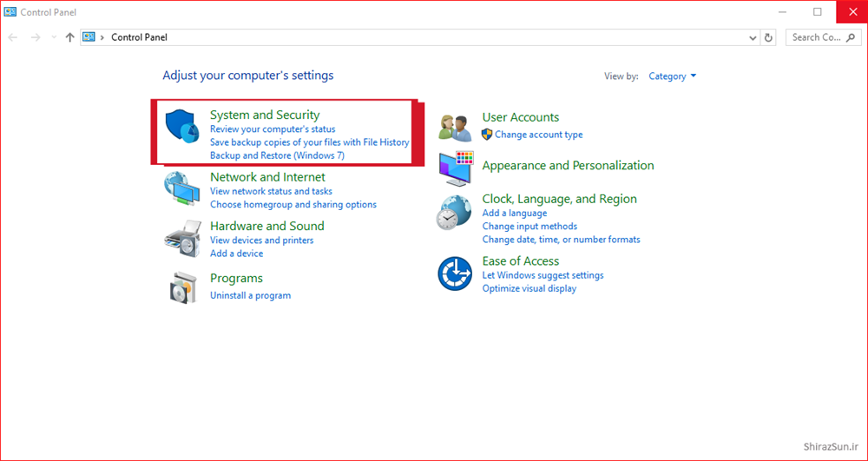Open the Network and Internet globe icon
Image resolution: width=868 pixels, height=461 pixels.
(181, 188)
